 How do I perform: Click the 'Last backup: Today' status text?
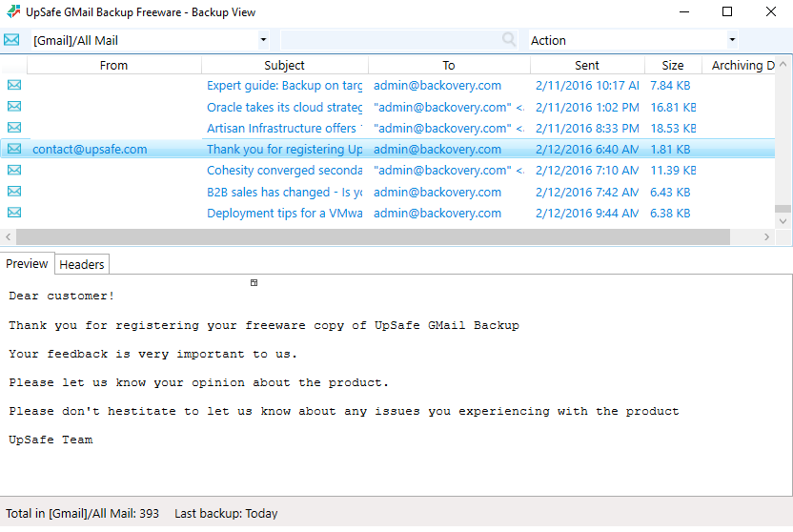click(226, 513)
